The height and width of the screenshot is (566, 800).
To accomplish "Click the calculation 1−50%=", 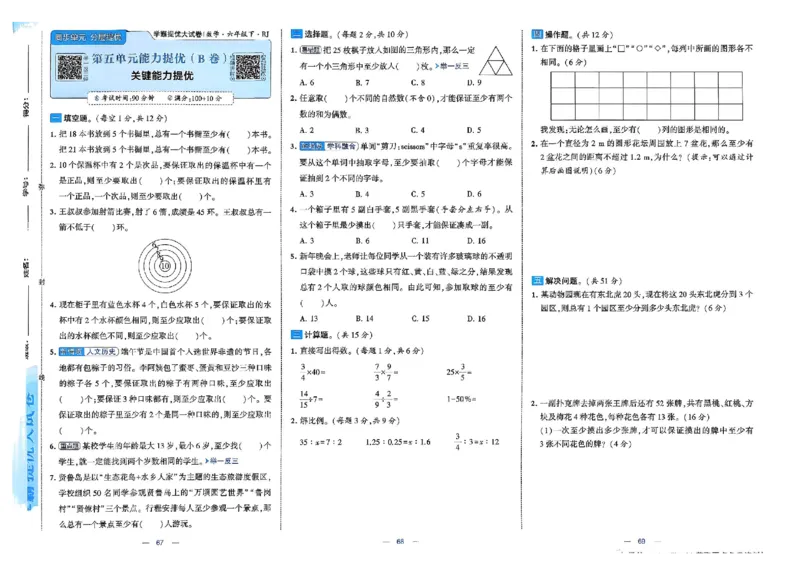I will click(461, 399).
